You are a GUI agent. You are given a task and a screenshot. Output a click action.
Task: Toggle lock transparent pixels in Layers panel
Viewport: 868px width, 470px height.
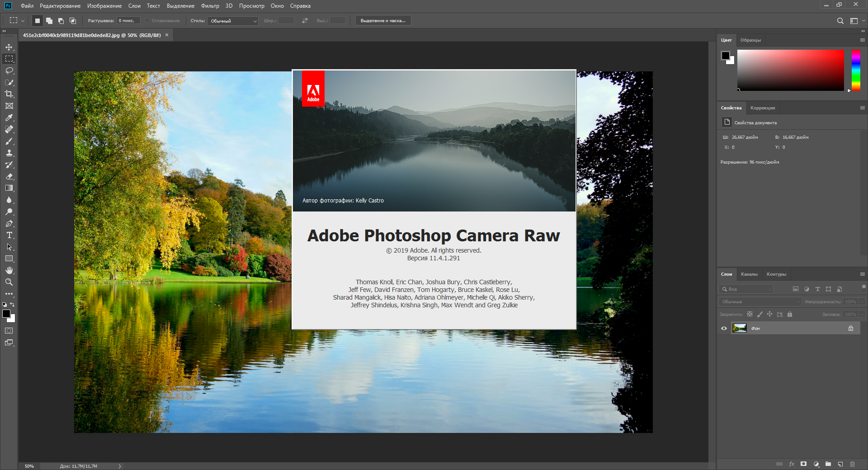pos(750,314)
